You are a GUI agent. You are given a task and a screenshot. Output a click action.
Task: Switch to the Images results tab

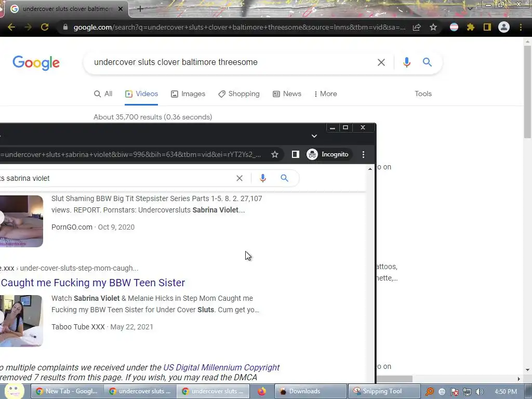(x=188, y=94)
